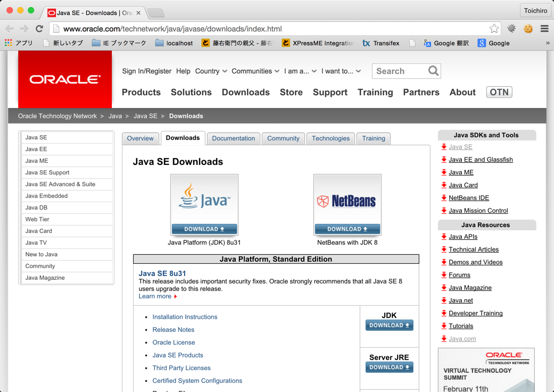The height and width of the screenshot is (392, 554).
Task: Open the Virtual Technology Summit banner
Action: tap(486, 370)
